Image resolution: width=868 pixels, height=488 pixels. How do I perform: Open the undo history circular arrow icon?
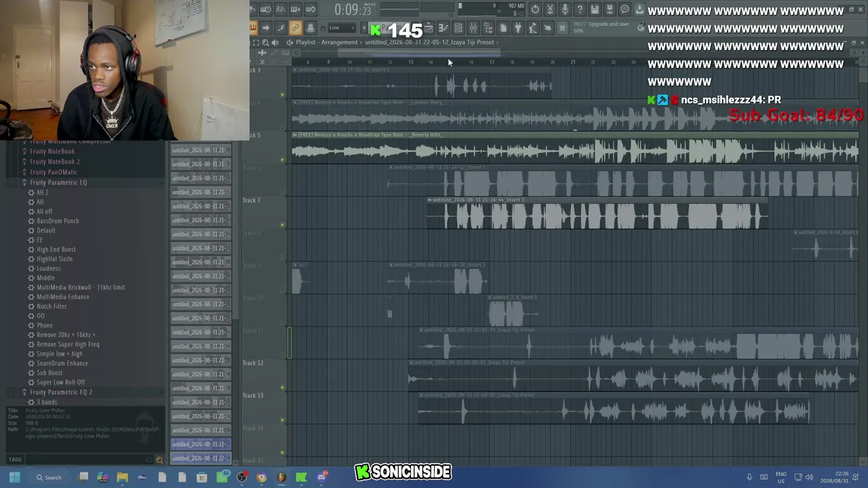tap(535, 9)
